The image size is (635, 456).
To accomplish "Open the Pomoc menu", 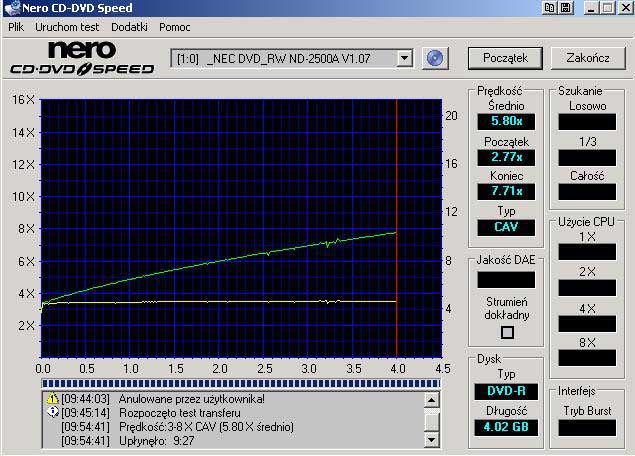I will (175, 27).
